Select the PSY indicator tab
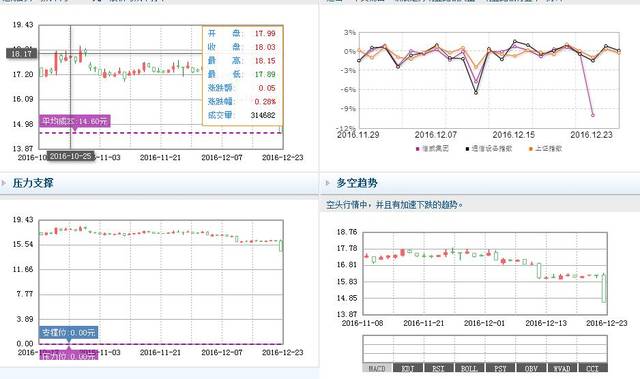640x379 pixels. [x=500, y=368]
